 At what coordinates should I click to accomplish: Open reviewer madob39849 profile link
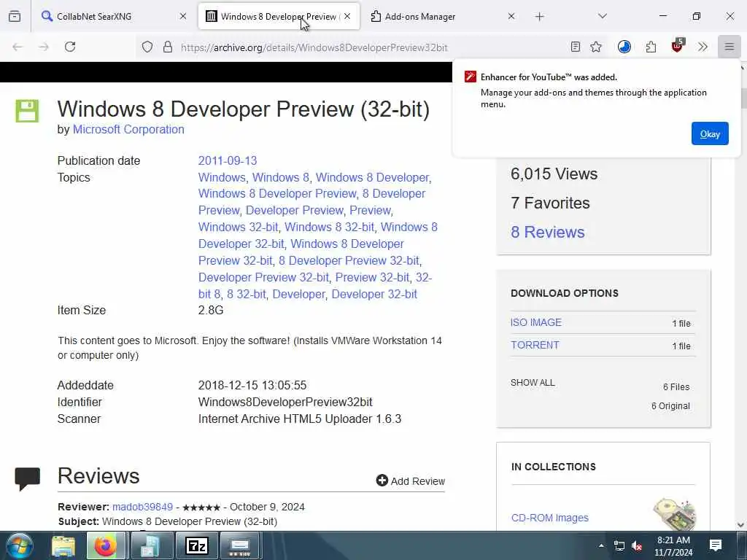[x=142, y=507]
